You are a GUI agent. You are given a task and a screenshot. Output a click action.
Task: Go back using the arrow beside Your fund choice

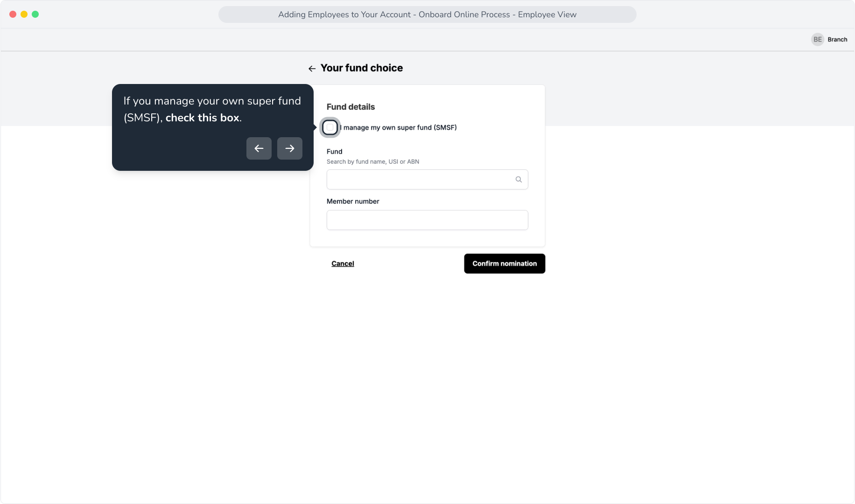(x=312, y=69)
